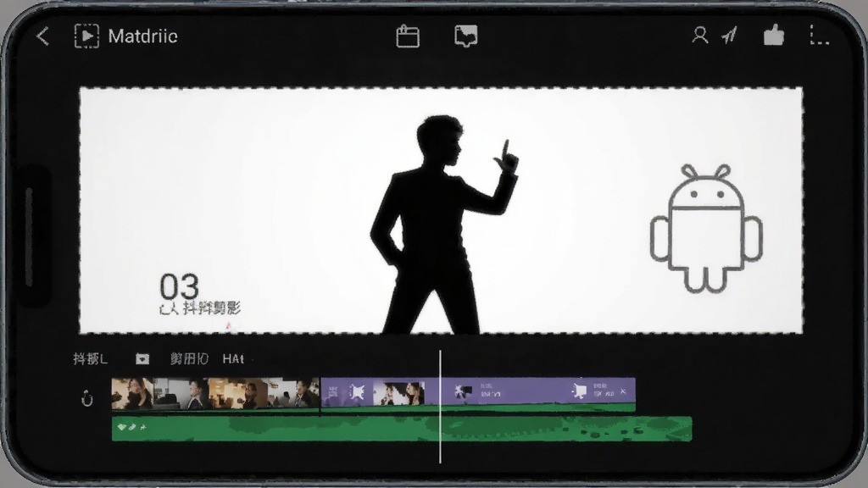Click the white square icon near the purple clip's end
The height and width of the screenshot is (488, 868).
[x=579, y=391]
